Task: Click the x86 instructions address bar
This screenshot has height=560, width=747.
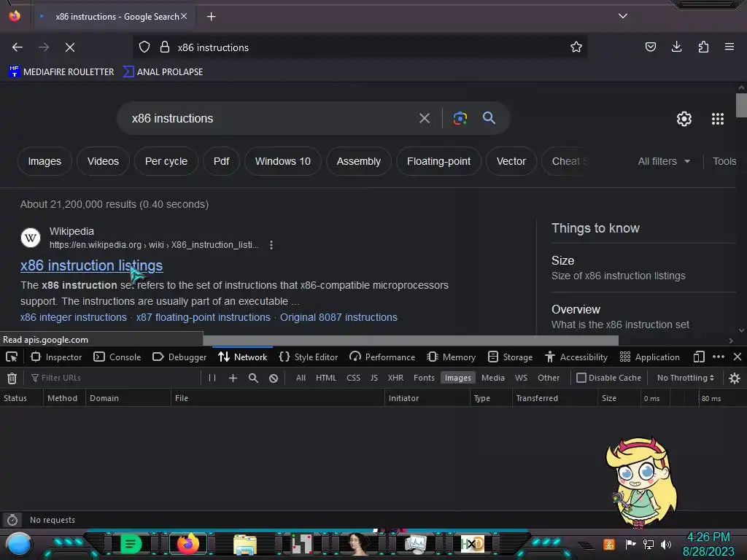Action: 360,47
